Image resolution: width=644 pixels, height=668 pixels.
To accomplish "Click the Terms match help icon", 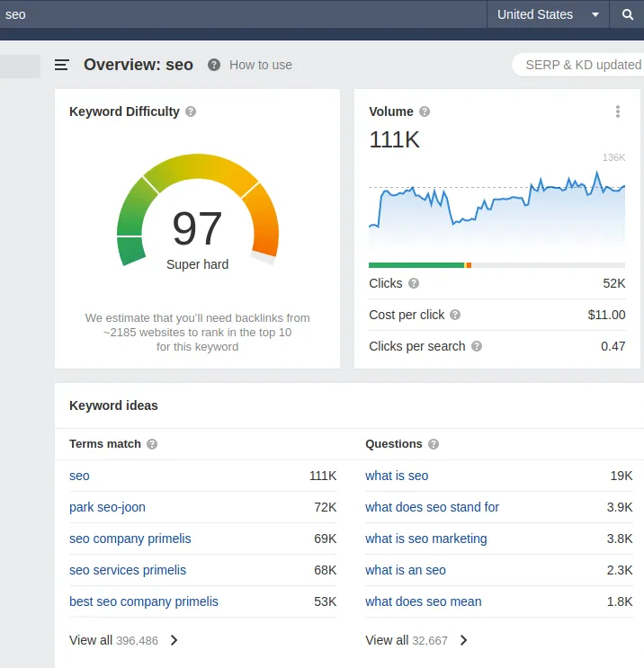I will click(x=152, y=444).
